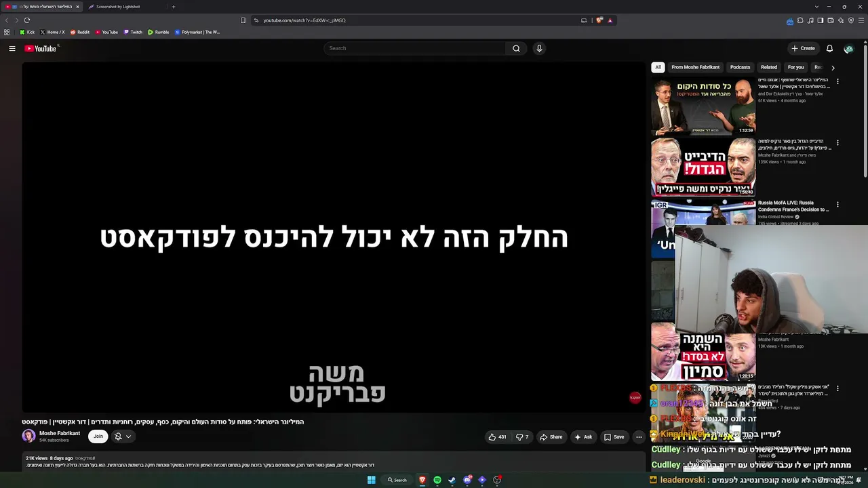
Task: Open the Reddit bookmark
Action: point(80,32)
